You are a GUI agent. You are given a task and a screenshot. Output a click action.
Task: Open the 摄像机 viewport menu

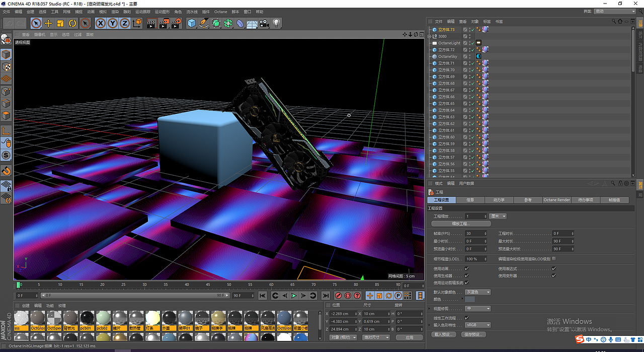[x=40, y=35]
